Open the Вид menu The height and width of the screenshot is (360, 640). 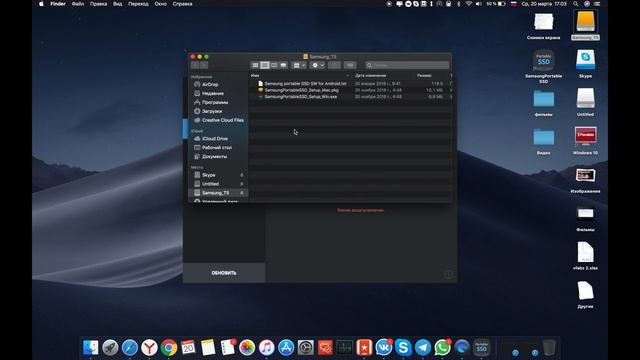(x=118, y=4)
